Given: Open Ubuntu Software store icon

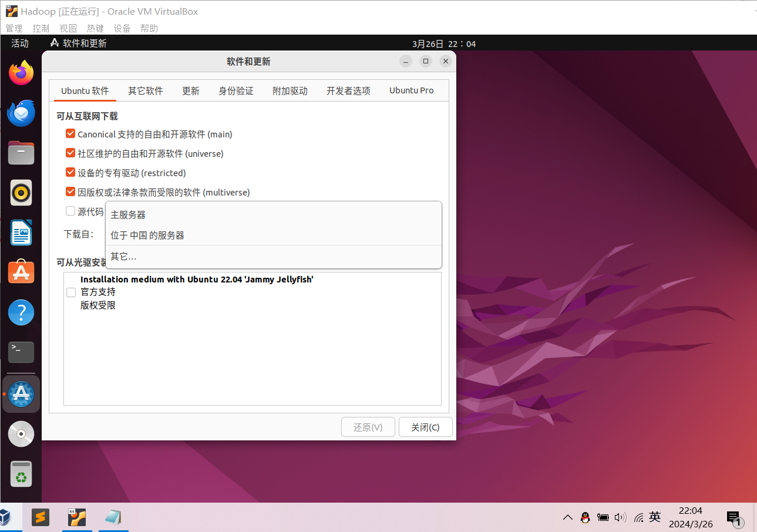Looking at the screenshot, I should coord(21,272).
